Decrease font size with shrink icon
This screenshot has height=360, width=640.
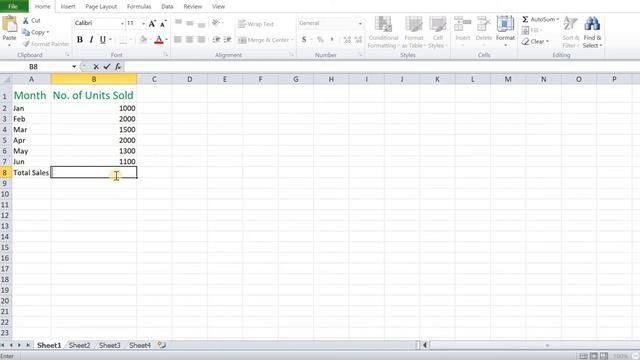click(163, 24)
